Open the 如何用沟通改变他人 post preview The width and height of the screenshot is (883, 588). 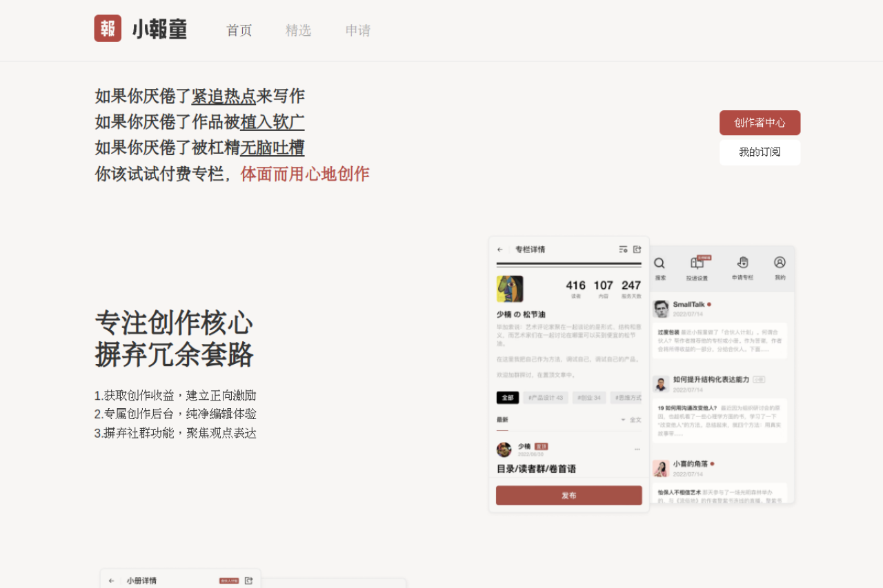point(721,420)
